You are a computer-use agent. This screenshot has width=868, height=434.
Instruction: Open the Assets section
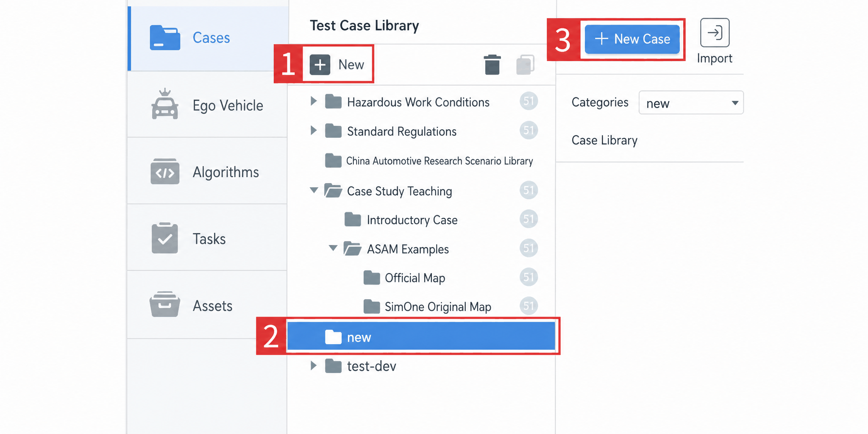(x=207, y=305)
